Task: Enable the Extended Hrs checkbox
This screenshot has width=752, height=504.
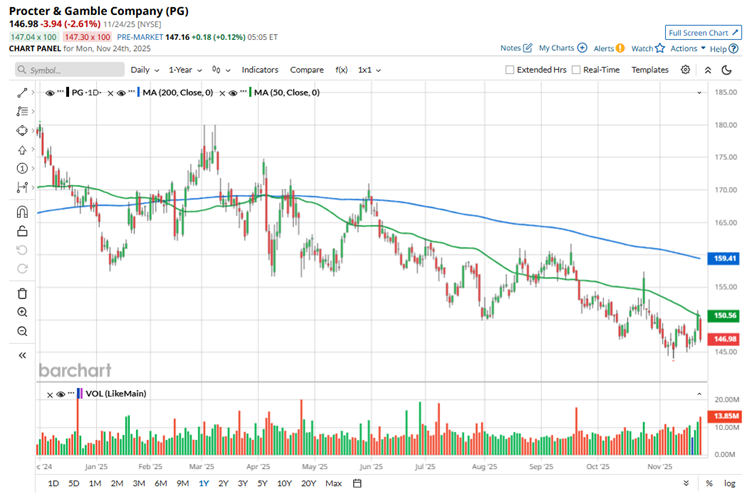Action: pyautogui.click(x=509, y=70)
